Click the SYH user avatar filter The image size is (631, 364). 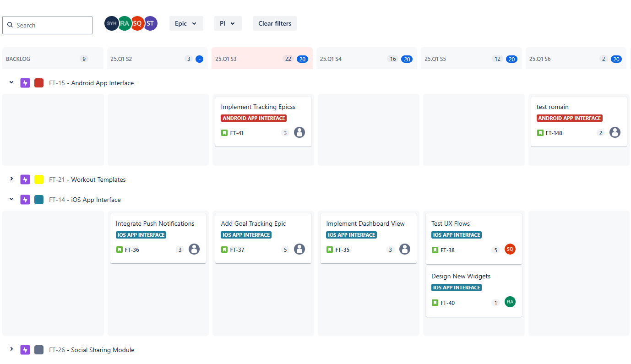111,23
